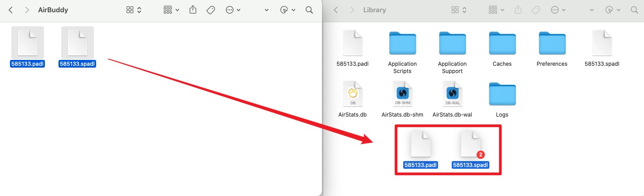
Task: Click the Application Scripts folder
Action: coord(402,44)
